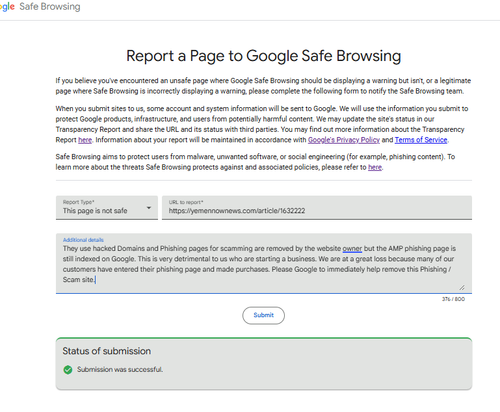Image resolution: width=500 pixels, height=412 pixels.
Task: Click the 'Submission was successful.' text
Action: (x=120, y=369)
